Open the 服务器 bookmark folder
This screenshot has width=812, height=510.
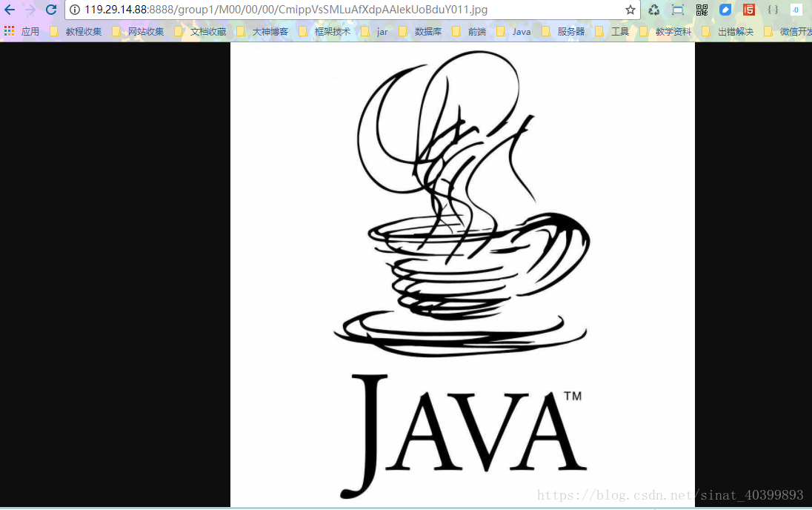tap(563, 32)
